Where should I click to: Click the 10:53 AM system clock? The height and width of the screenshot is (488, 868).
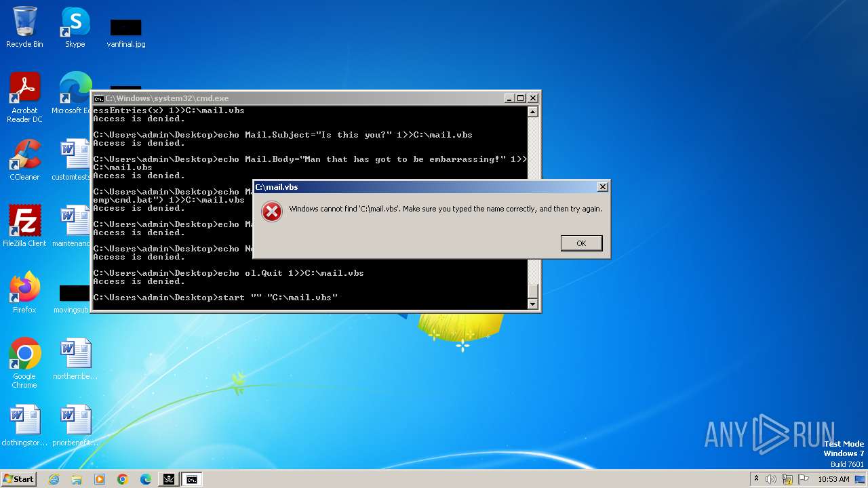pos(833,479)
